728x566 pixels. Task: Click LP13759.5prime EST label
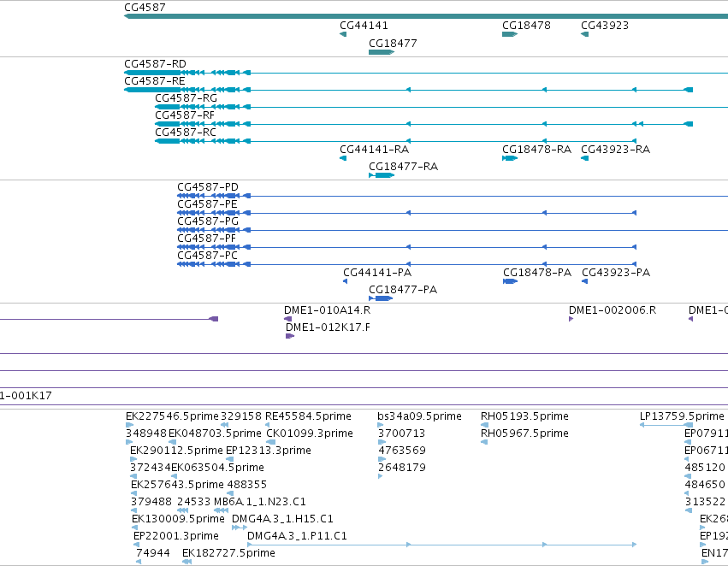pos(682,416)
